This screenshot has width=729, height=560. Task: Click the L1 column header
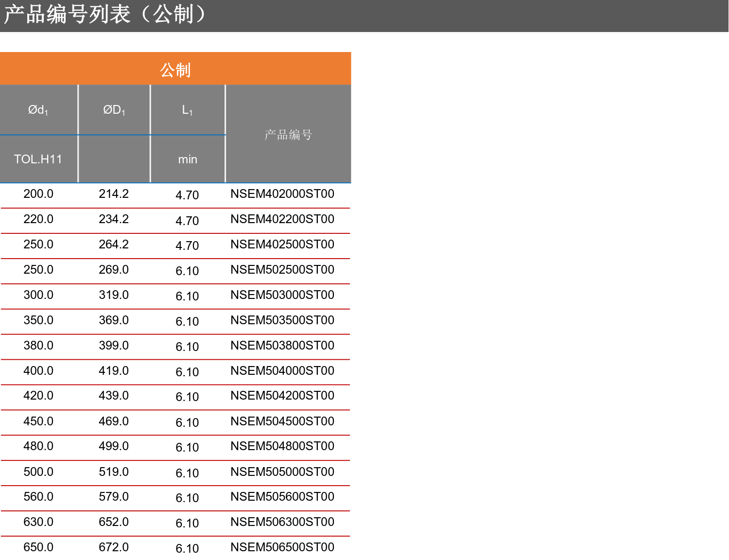pyautogui.click(x=188, y=110)
